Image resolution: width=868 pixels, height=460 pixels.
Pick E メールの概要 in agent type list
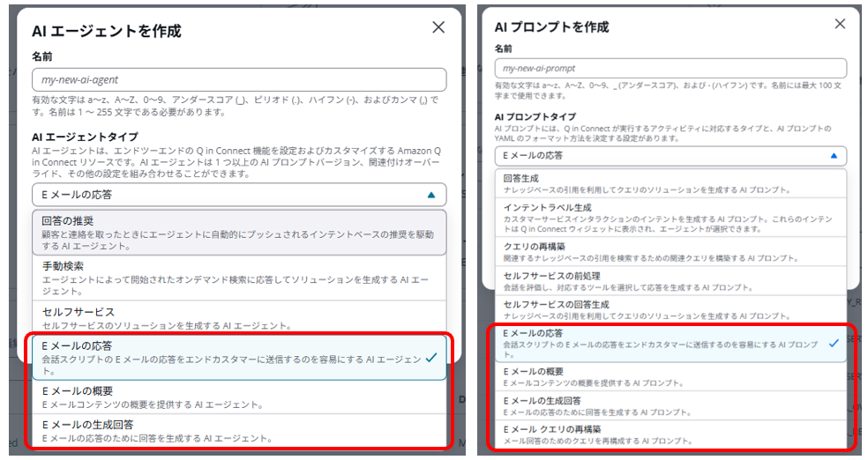coord(238,397)
